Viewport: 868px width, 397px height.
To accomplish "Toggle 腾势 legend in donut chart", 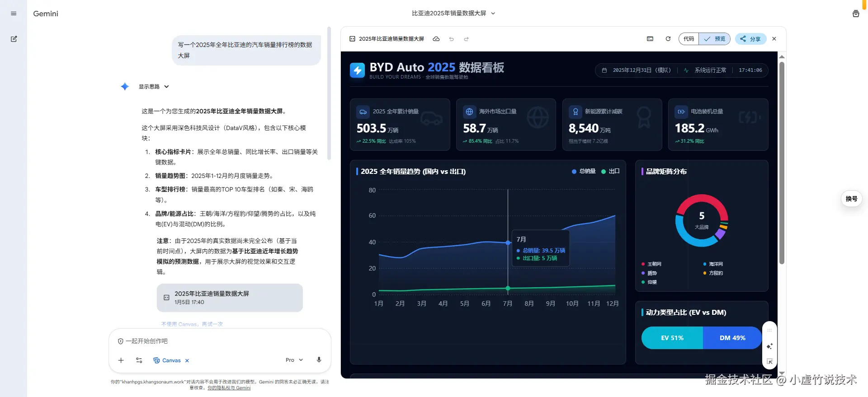I will tap(649, 273).
